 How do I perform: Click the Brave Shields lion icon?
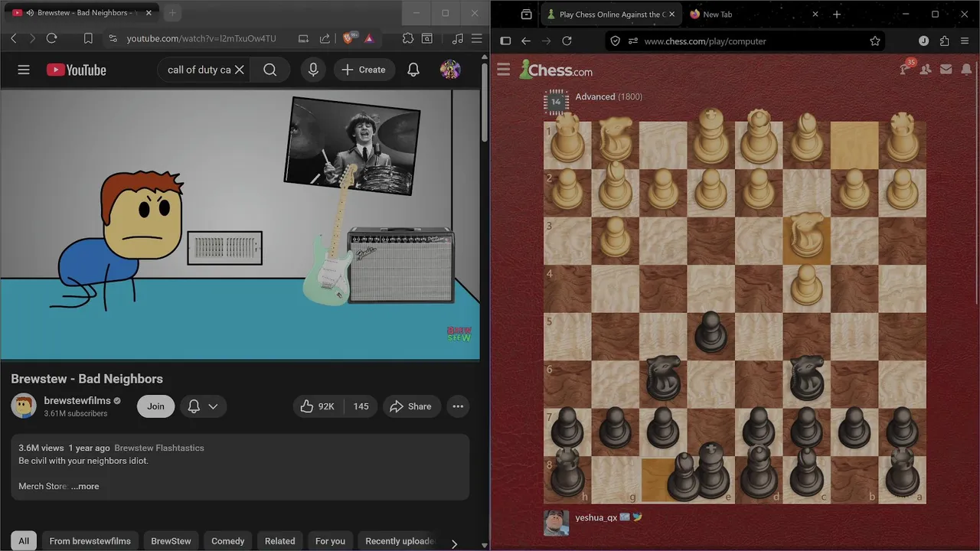pyautogui.click(x=350, y=38)
